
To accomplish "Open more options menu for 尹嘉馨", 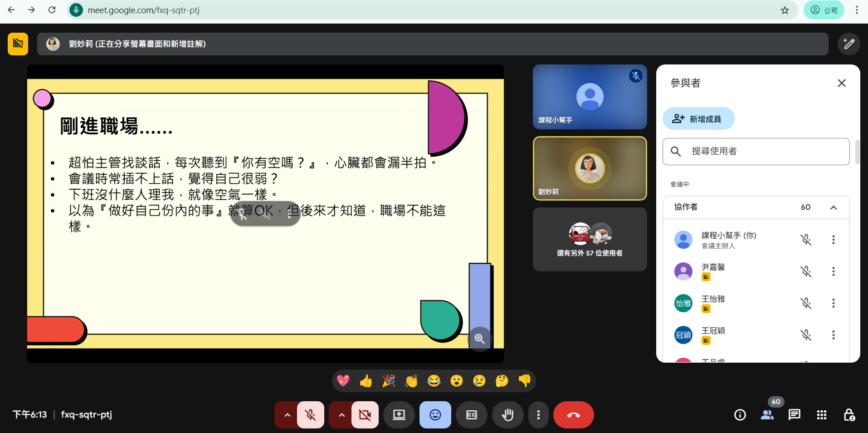I will click(x=833, y=271).
